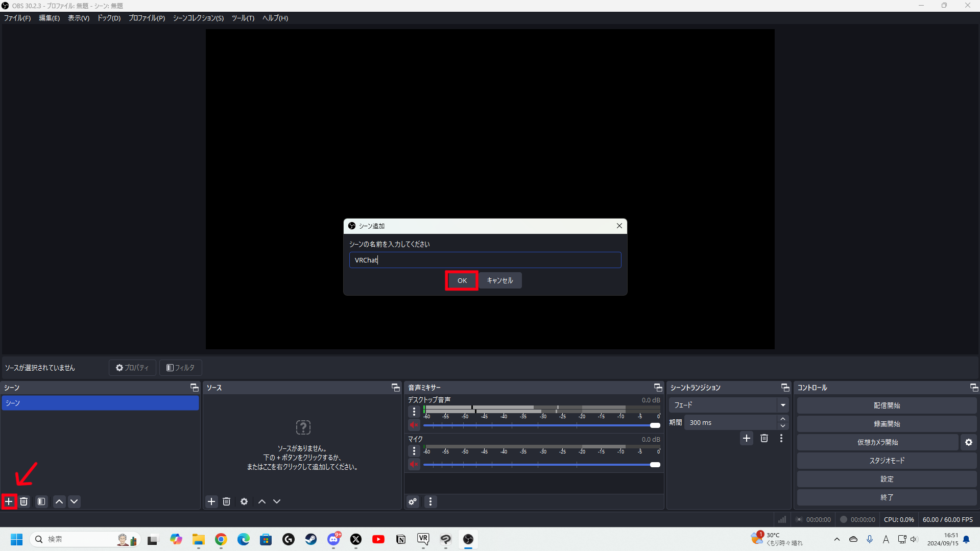
Task: Open the ツール menu
Action: [x=243, y=18]
